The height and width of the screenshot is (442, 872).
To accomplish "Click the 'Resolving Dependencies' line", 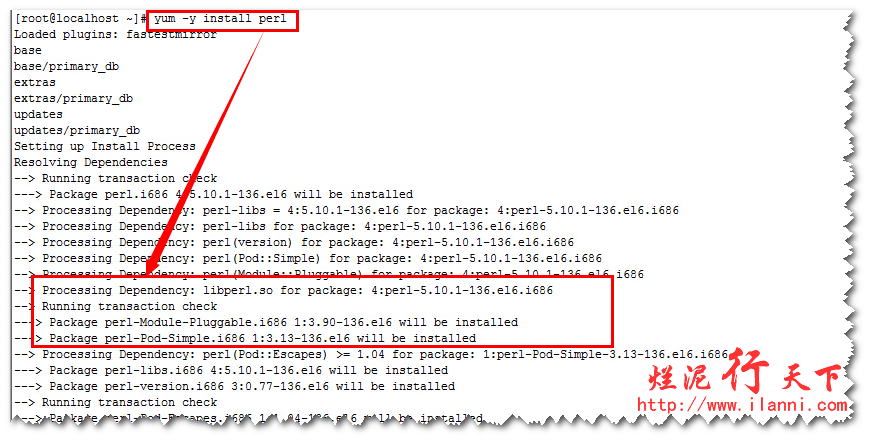I will point(91,162).
